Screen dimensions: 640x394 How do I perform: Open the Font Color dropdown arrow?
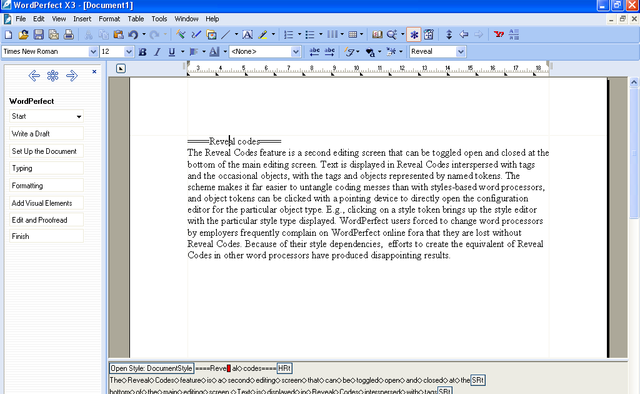(x=225, y=52)
